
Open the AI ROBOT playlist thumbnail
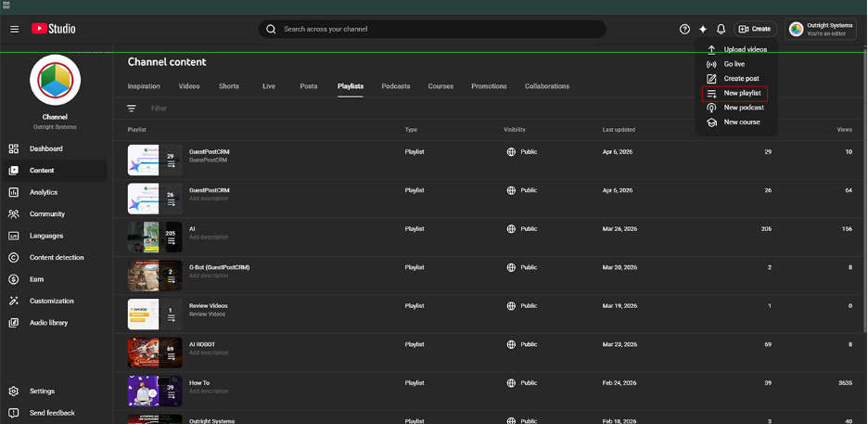point(155,353)
